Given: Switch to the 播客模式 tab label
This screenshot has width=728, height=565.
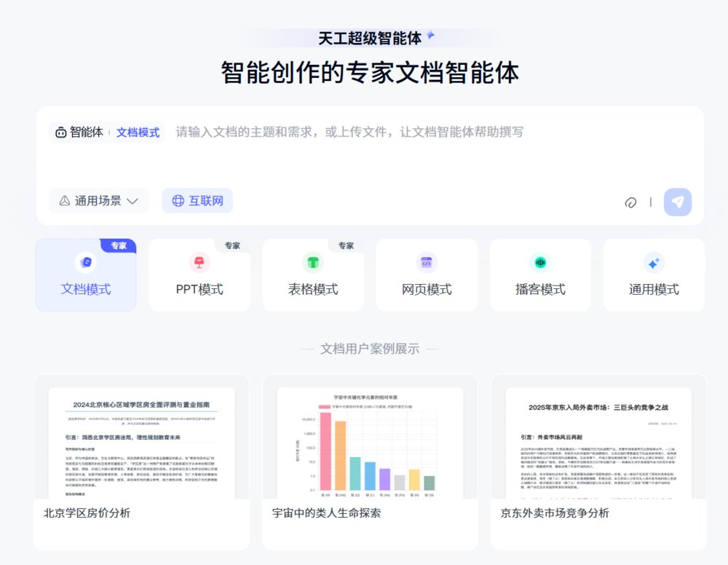Looking at the screenshot, I should point(540,290).
